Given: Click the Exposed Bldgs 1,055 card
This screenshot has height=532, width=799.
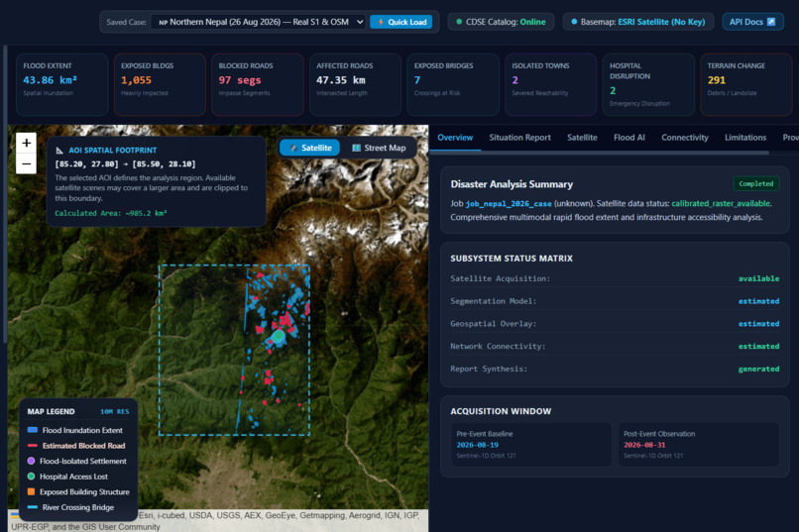Looking at the screenshot, I should 160,84.
